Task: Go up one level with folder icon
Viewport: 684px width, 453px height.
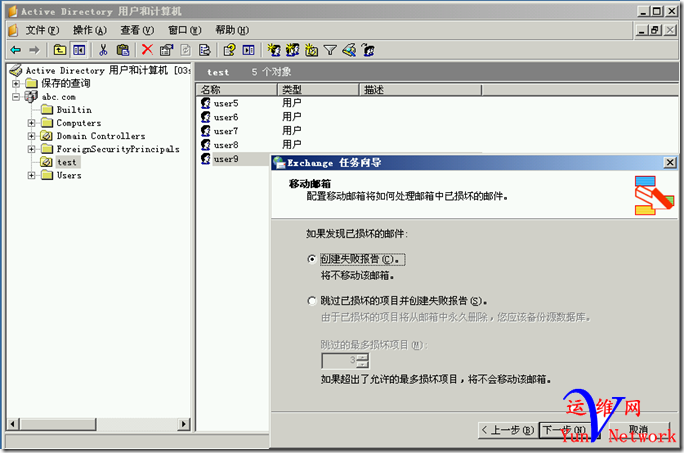Action: [60, 50]
